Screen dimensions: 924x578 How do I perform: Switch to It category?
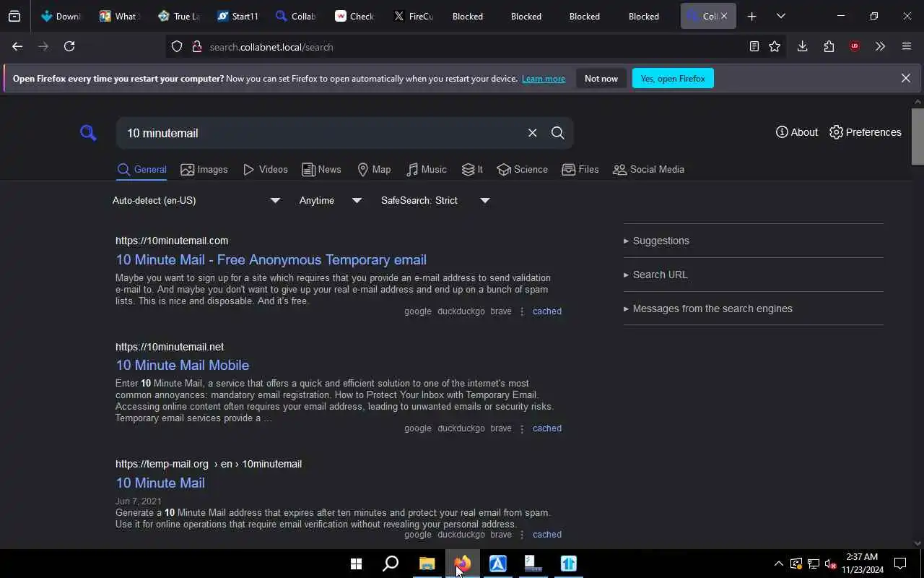coord(472,169)
